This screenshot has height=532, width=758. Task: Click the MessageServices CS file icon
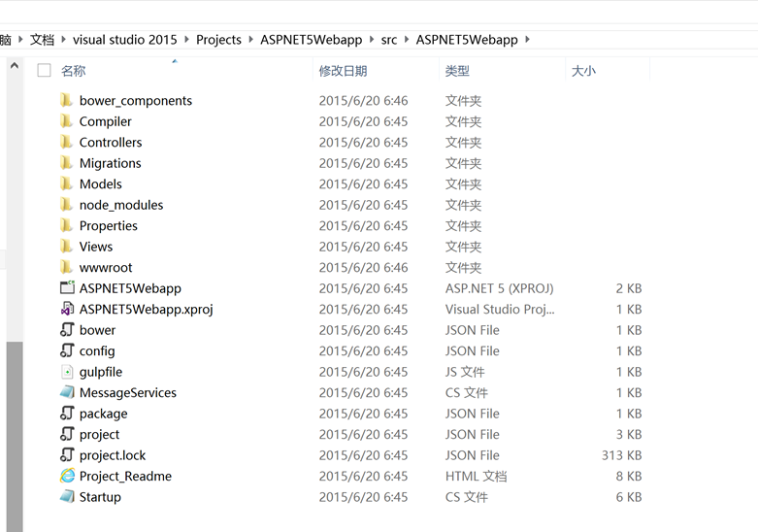click(x=67, y=392)
